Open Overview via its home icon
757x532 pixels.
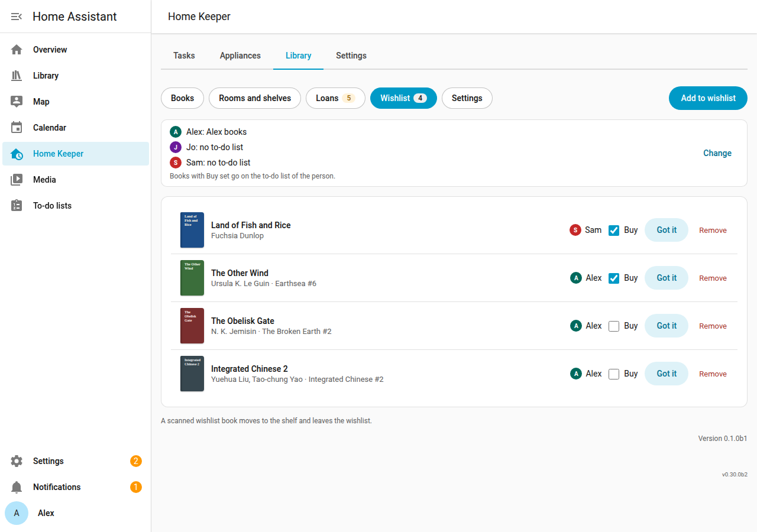[x=17, y=50]
